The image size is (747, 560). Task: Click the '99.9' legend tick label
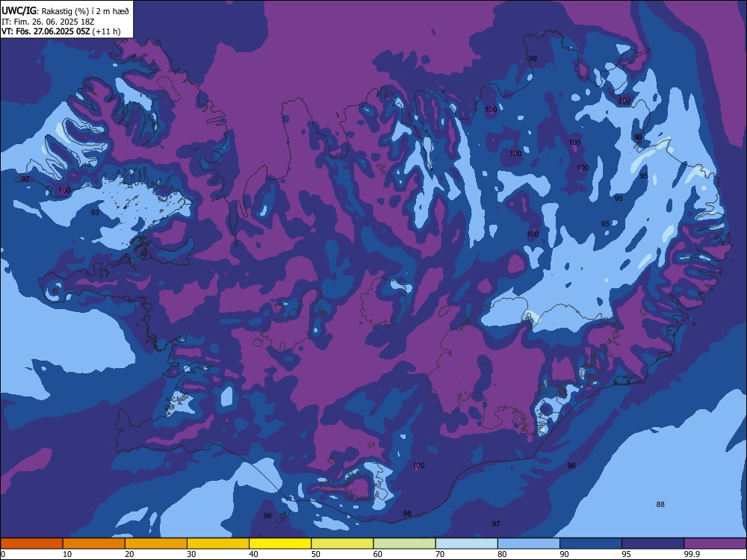click(x=692, y=554)
